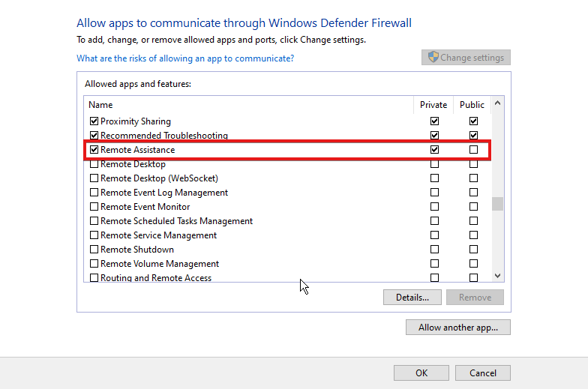588x389 pixels.
Task: Select the Remote Shutdown row text
Action: point(137,250)
